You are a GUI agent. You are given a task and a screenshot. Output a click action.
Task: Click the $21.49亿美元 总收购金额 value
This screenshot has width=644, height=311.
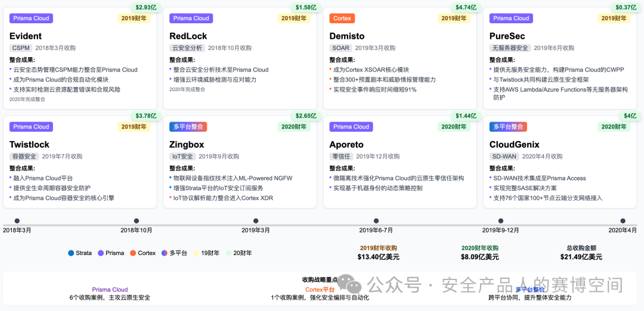581,257
